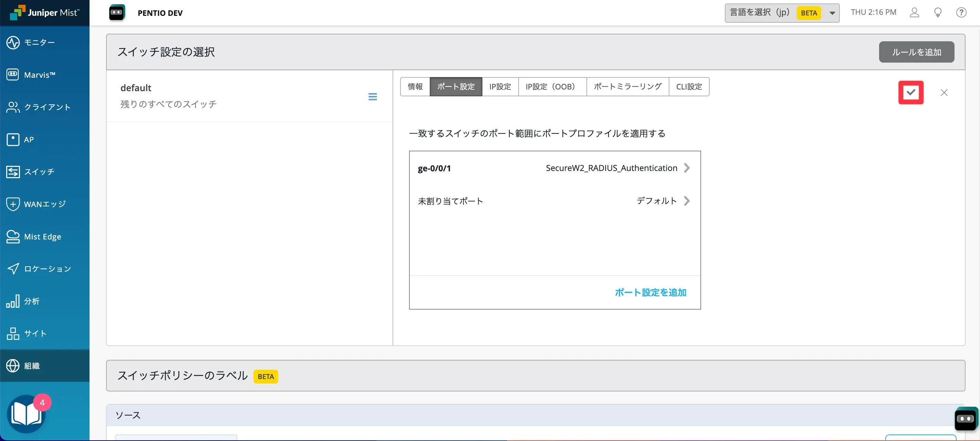Switch to the CLI設定 tab

689,87
